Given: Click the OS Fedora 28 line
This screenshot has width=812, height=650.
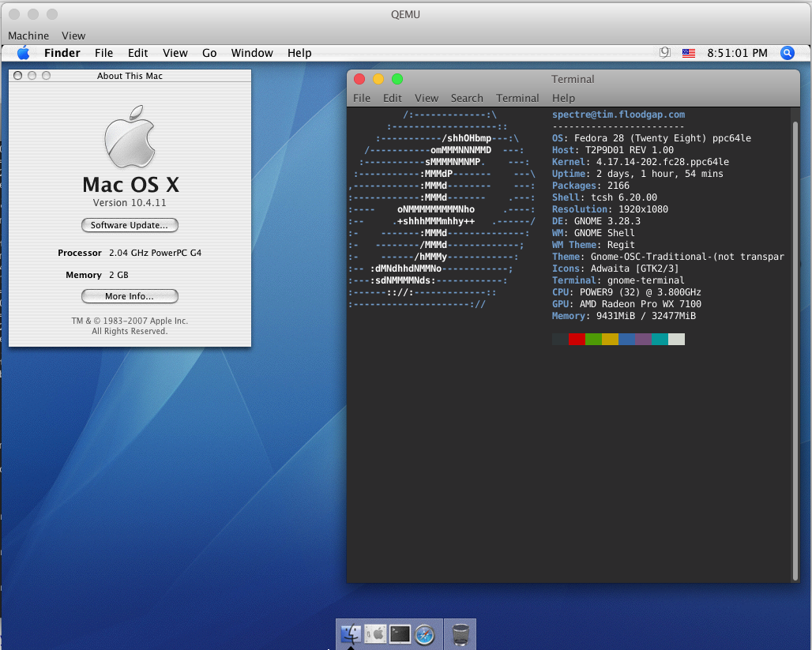Looking at the screenshot, I should point(652,138).
